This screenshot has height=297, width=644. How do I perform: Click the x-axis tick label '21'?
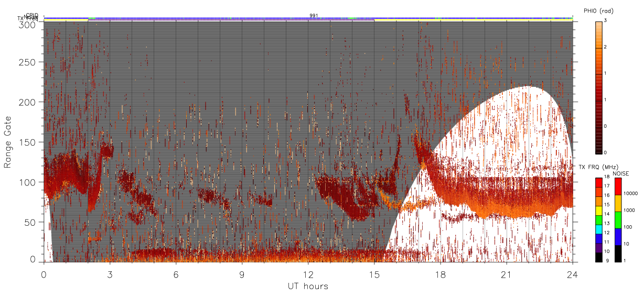click(x=506, y=274)
